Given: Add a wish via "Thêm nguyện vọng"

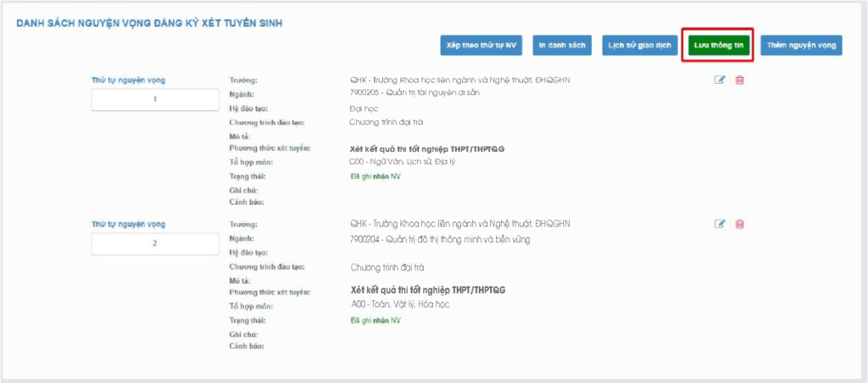Looking at the screenshot, I should [801, 45].
